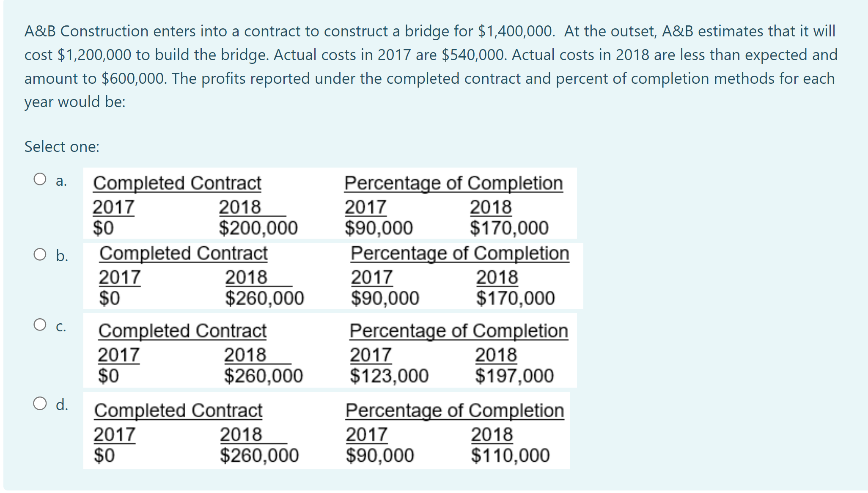Click the answer table image for option a
The height and width of the screenshot is (493, 868).
tap(330, 203)
